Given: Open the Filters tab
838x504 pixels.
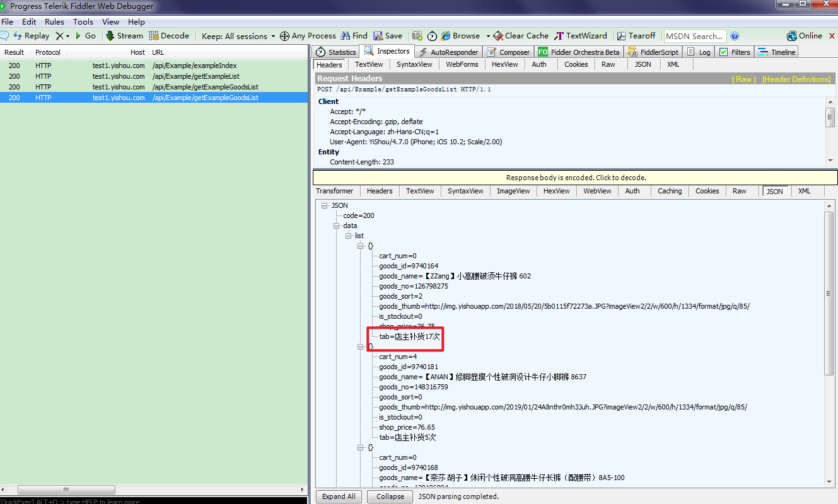Looking at the screenshot, I should 735,52.
